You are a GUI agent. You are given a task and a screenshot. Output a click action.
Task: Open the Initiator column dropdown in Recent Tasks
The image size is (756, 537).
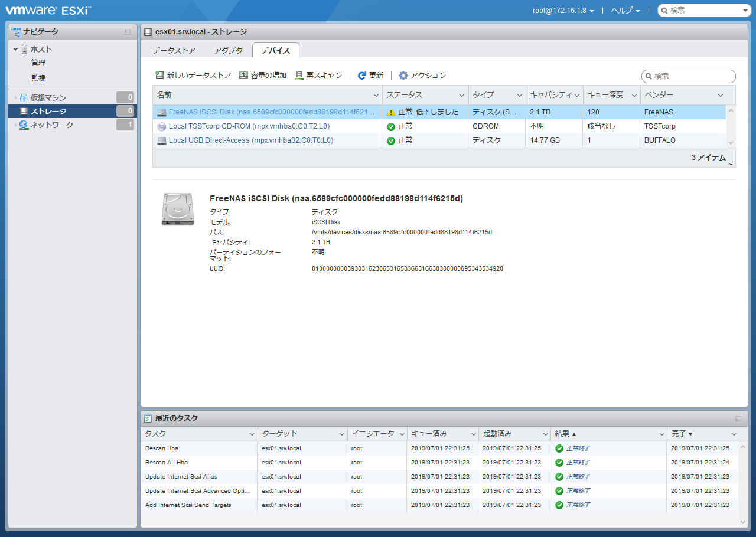(402, 434)
